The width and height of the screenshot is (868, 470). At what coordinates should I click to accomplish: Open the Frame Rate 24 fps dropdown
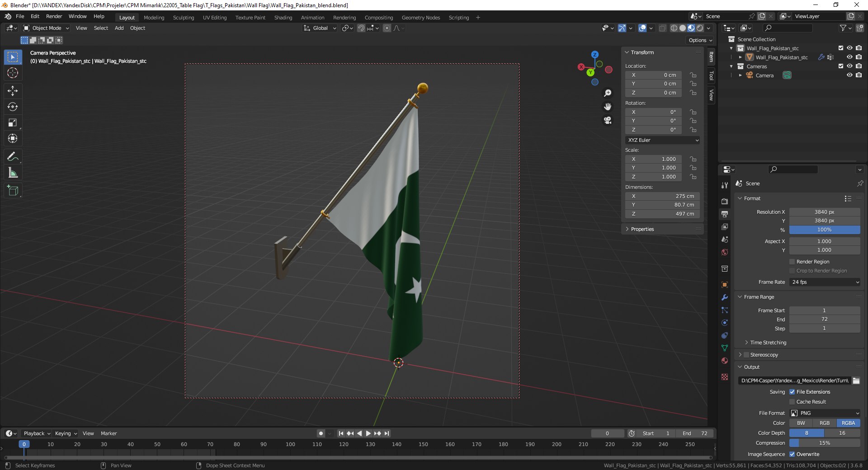point(825,282)
